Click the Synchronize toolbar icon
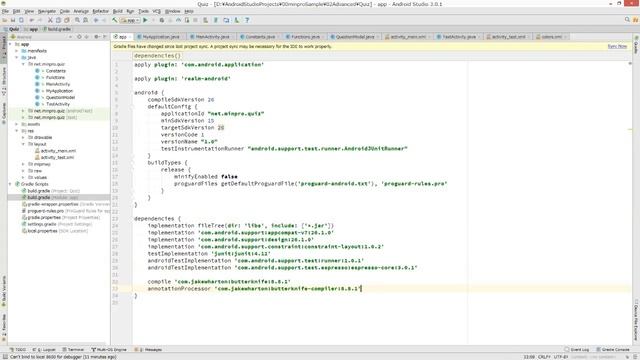640x360 pixels. pyautogui.click(x=21, y=20)
